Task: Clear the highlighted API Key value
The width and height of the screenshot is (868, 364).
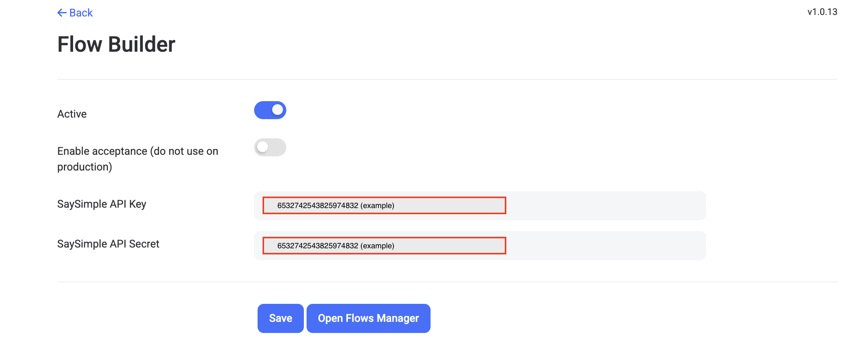Action: pyautogui.click(x=384, y=206)
